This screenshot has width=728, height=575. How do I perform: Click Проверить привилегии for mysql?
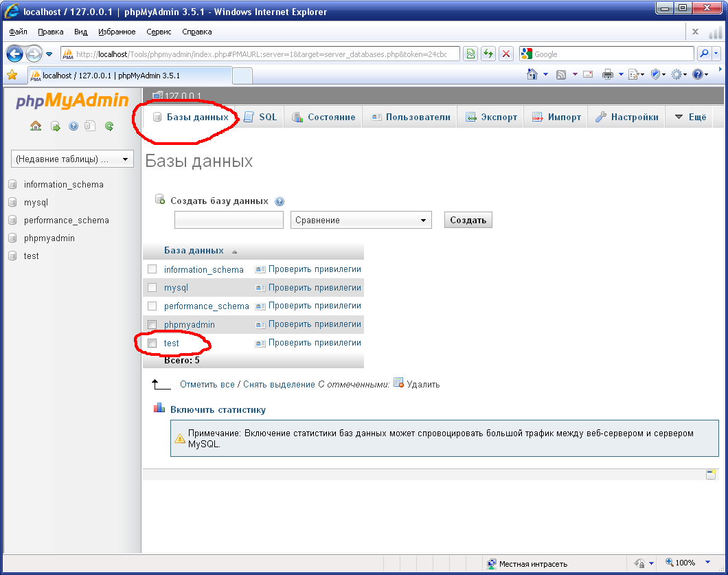click(315, 287)
